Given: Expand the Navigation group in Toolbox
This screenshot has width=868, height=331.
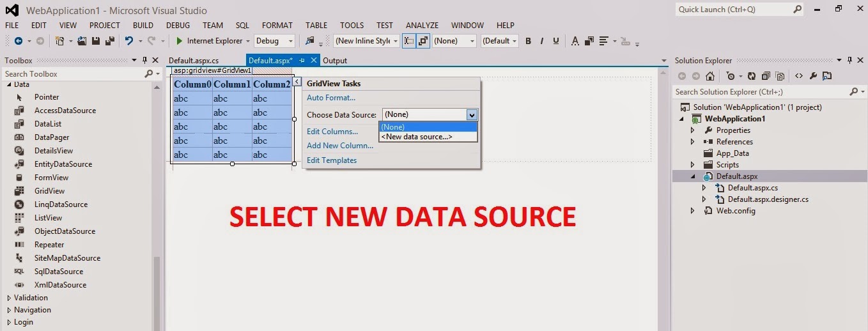Looking at the screenshot, I should tap(8, 310).
